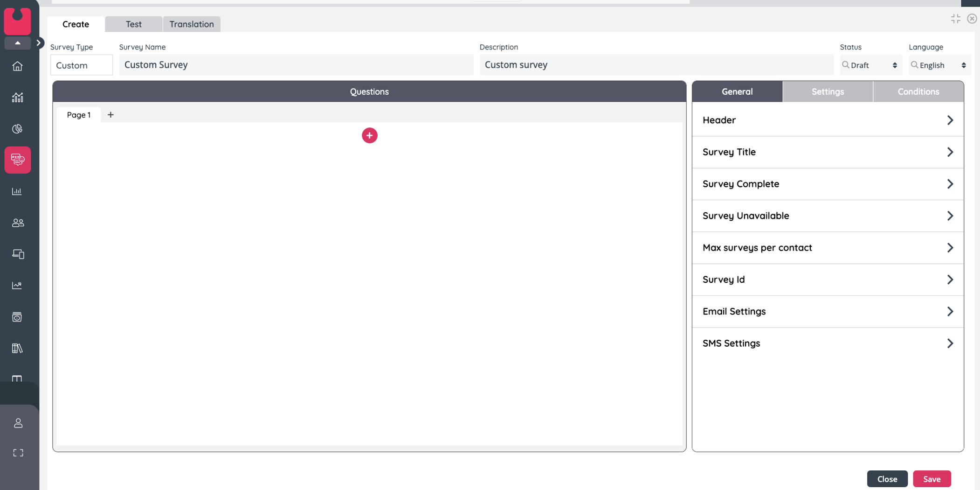980x490 pixels.
Task: Open the Language dropdown showing English
Action: pyautogui.click(x=939, y=65)
